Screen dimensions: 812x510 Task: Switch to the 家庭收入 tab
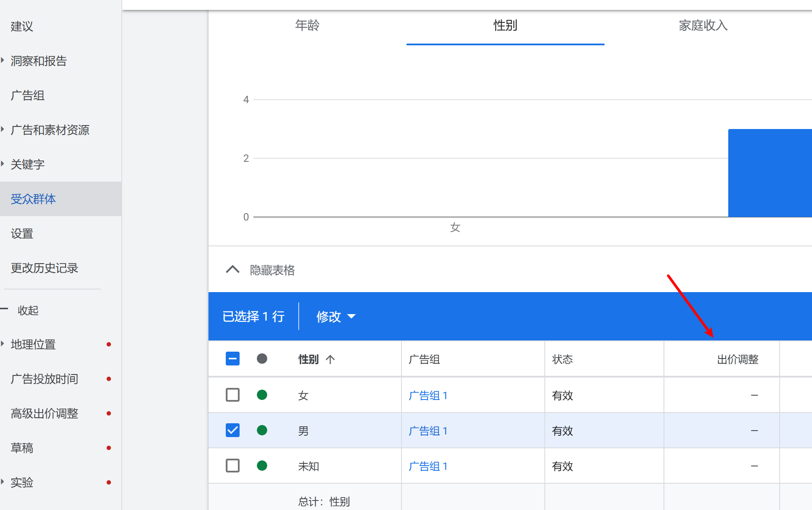(703, 25)
